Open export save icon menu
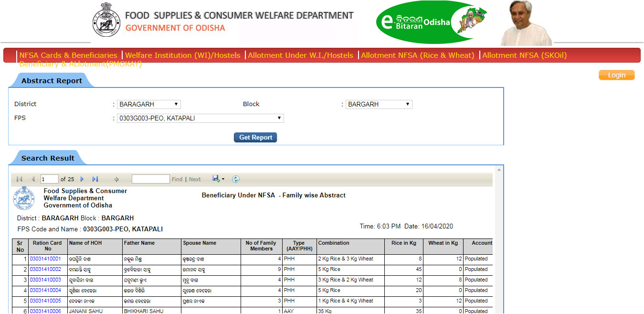Screen dimensions: 644x314 (218, 179)
